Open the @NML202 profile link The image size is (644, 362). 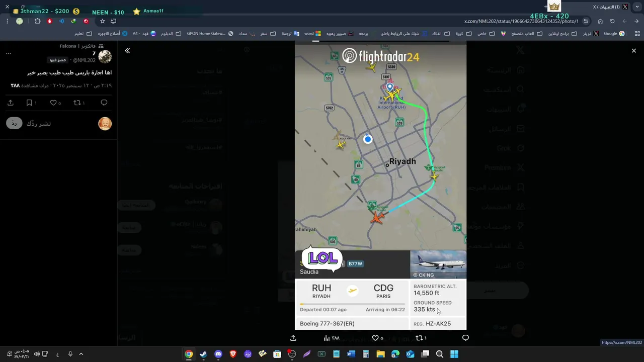pyautogui.click(x=84, y=60)
